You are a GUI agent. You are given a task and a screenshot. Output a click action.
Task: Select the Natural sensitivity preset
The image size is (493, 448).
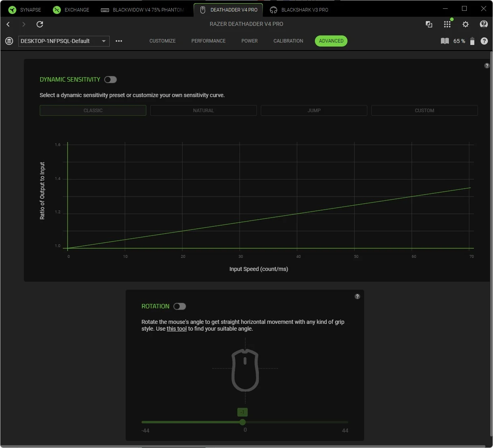click(204, 111)
